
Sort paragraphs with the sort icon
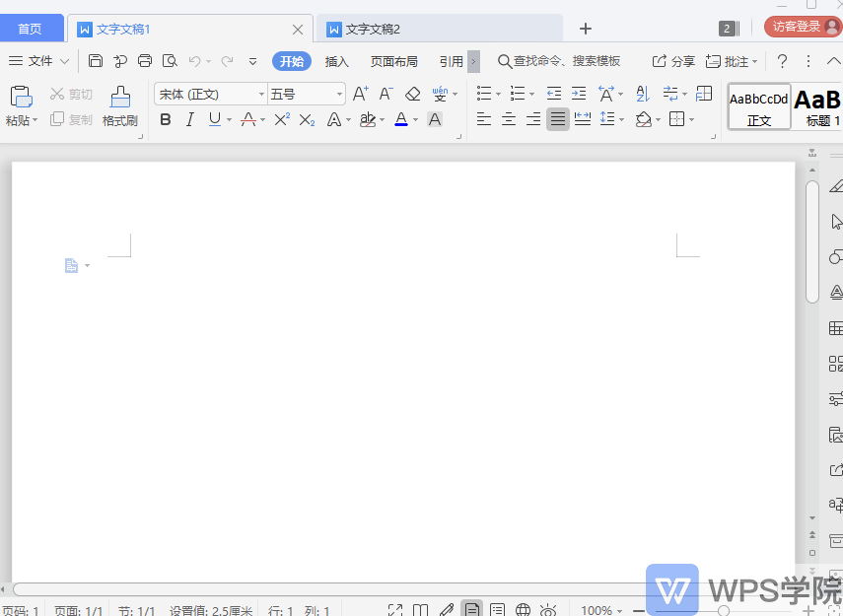pos(641,94)
